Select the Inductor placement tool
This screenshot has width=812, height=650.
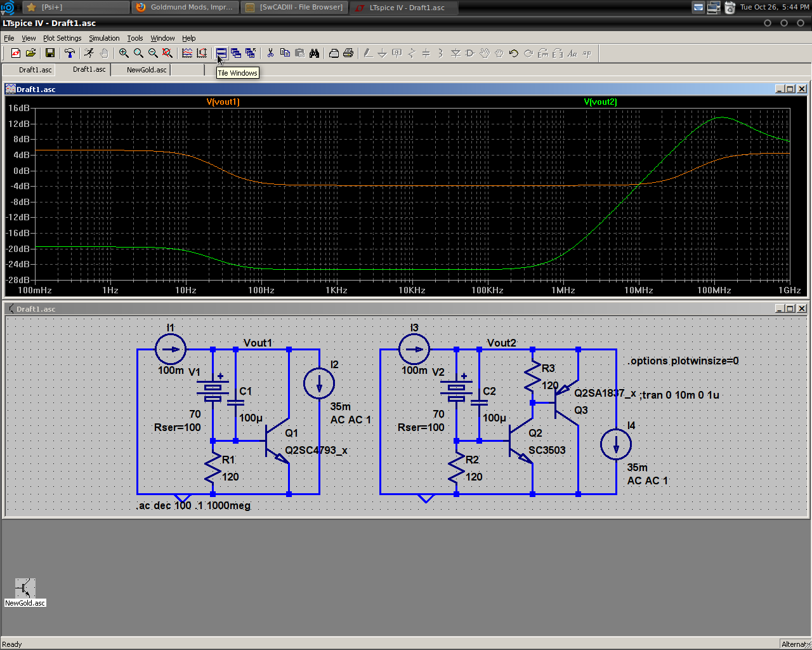click(x=441, y=53)
